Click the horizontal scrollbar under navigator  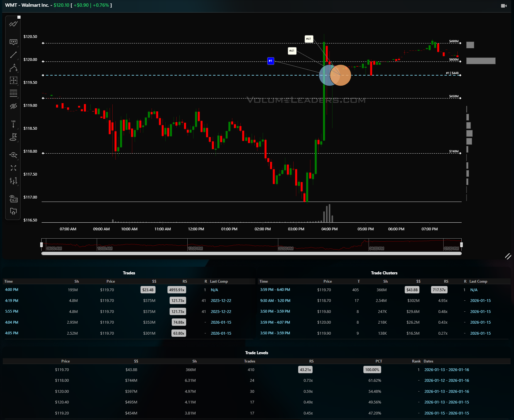pyautogui.click(x=251, y=253)
